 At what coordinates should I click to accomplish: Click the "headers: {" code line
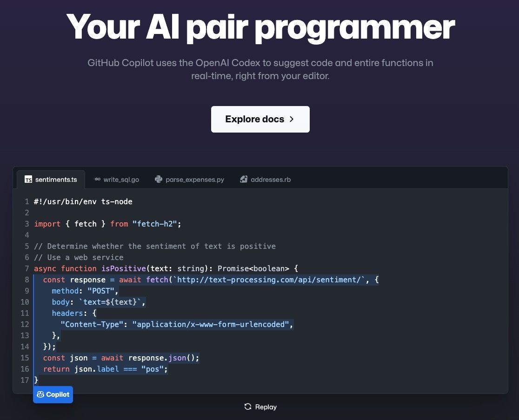point(74,313)
